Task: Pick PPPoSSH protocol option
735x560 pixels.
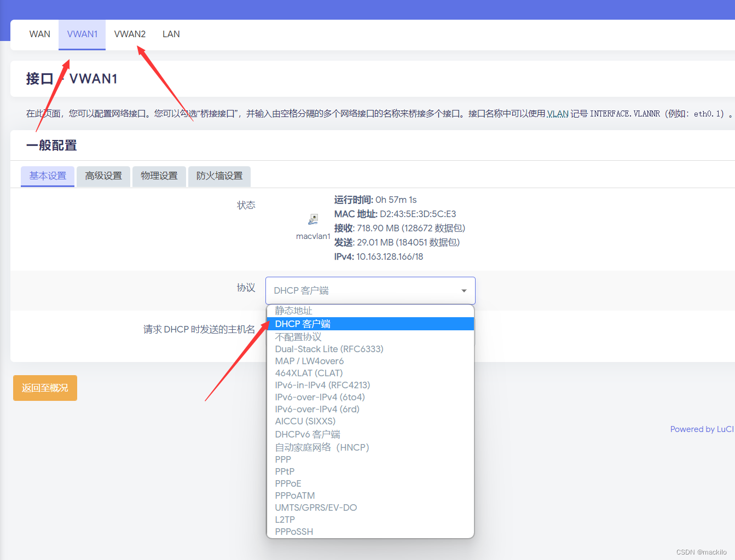Action: point(370,532)
